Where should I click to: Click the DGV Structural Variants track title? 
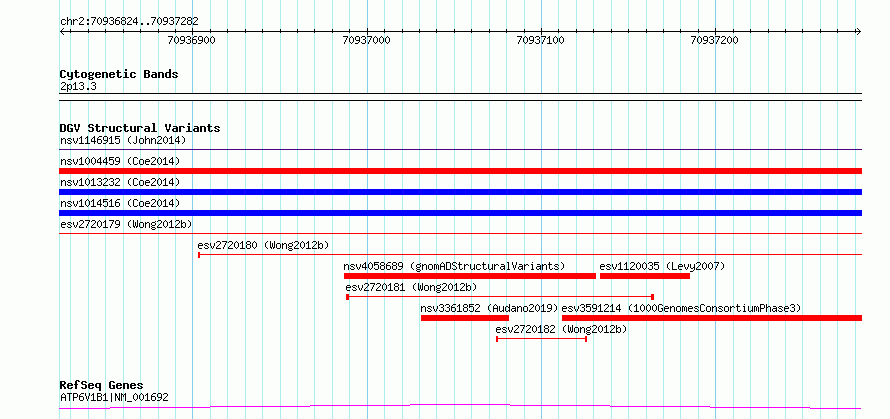coord(140,128)
